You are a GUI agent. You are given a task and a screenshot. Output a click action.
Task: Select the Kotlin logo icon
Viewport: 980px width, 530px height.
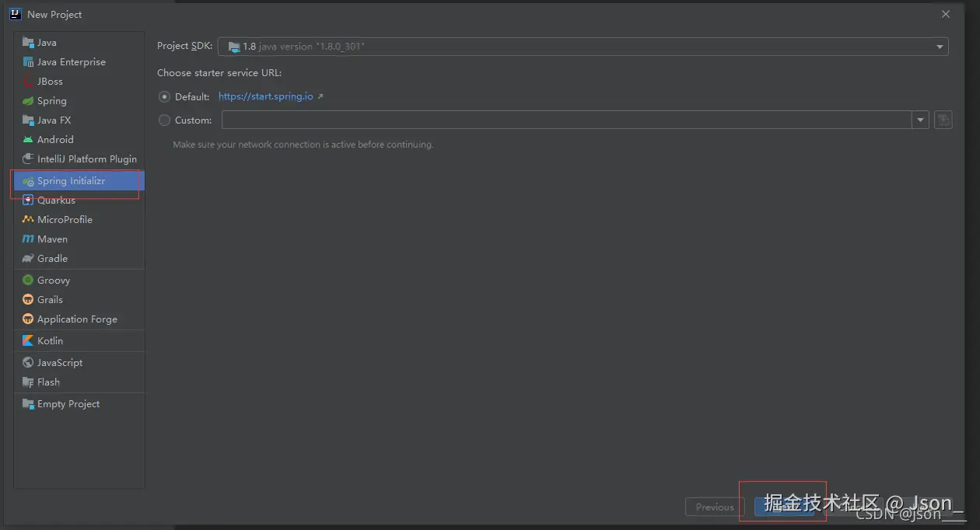(x=28, y=340)
